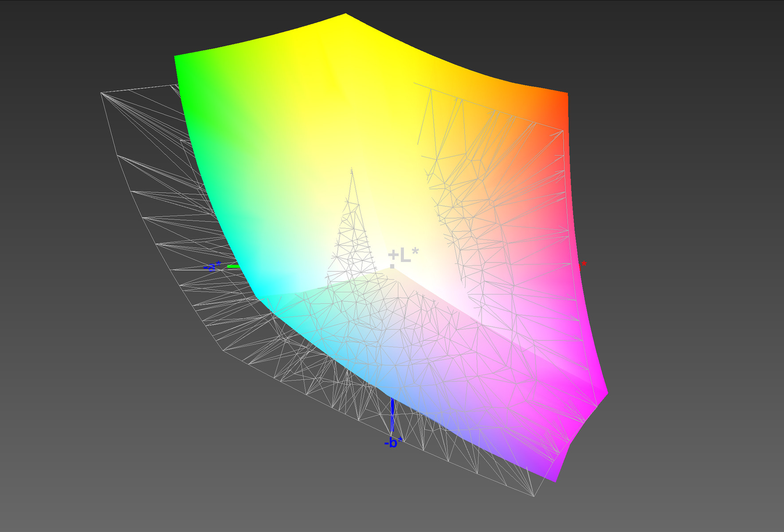Click the yellow peak of the solid gamut
Image resolution: width=784 pixels, height=532 pixels.
click(345, 18)
